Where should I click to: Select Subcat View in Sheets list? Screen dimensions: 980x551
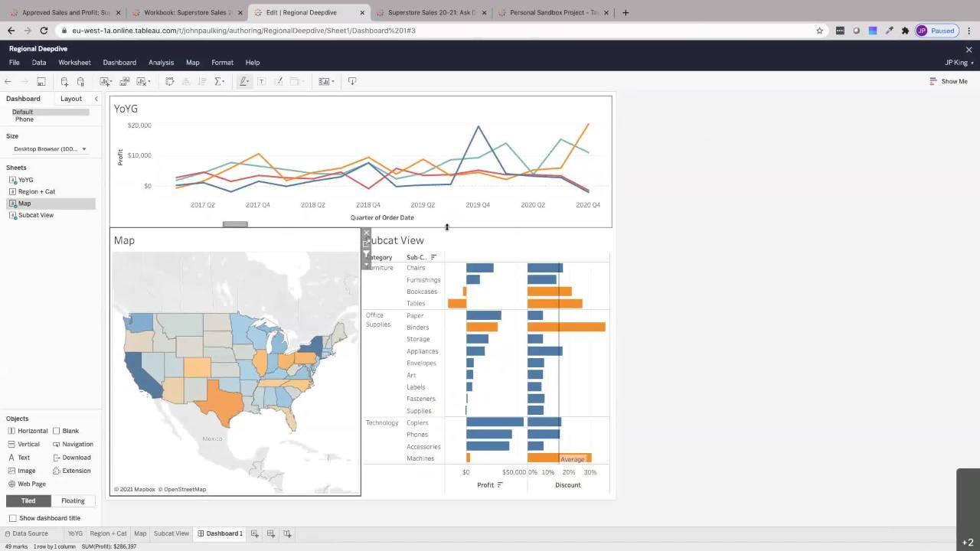pyautogui.click(x=36, y=215)
